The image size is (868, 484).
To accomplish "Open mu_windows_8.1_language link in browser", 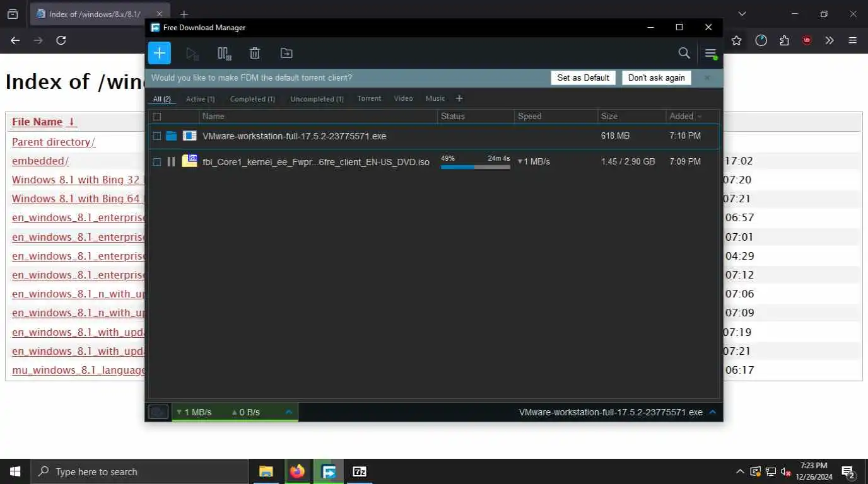I will (78, 370).
